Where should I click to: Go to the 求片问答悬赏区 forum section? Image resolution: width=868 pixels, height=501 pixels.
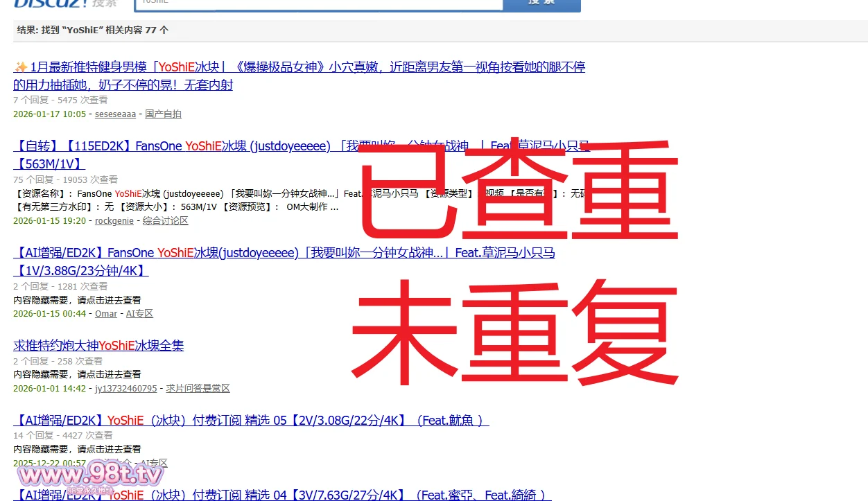(198, 389)
